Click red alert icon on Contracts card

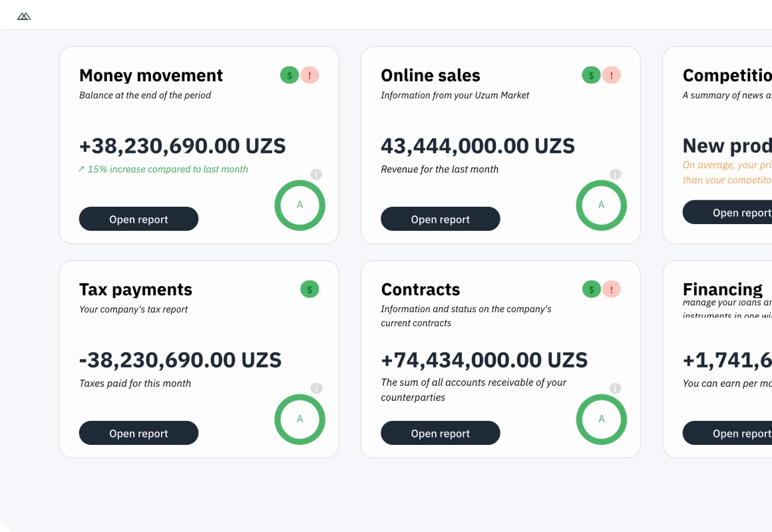(612, 289)
